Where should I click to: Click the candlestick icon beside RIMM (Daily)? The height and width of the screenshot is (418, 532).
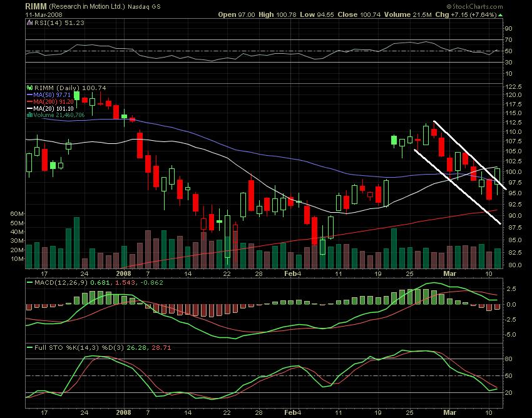click(x=30, y=88)
